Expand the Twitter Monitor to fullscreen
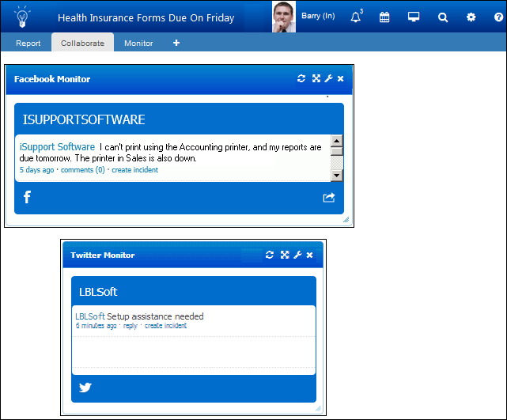 [285, 255]
